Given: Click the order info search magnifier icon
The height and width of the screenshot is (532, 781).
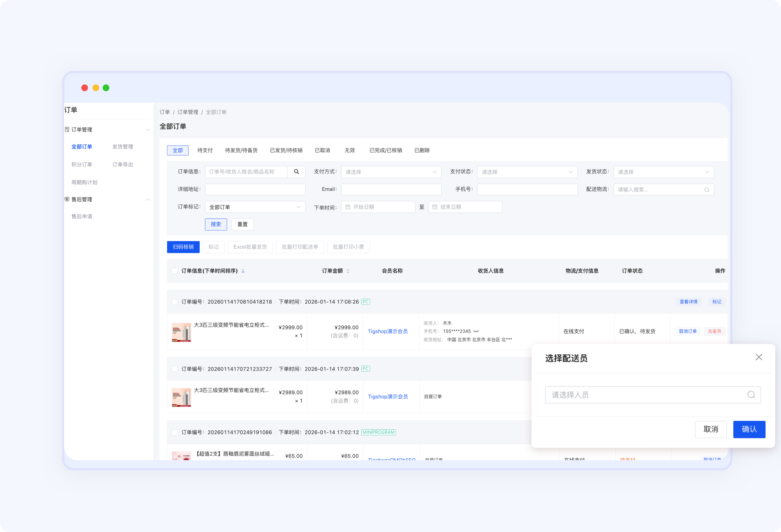Looking at the screenshot, I should tap(296, 172).
